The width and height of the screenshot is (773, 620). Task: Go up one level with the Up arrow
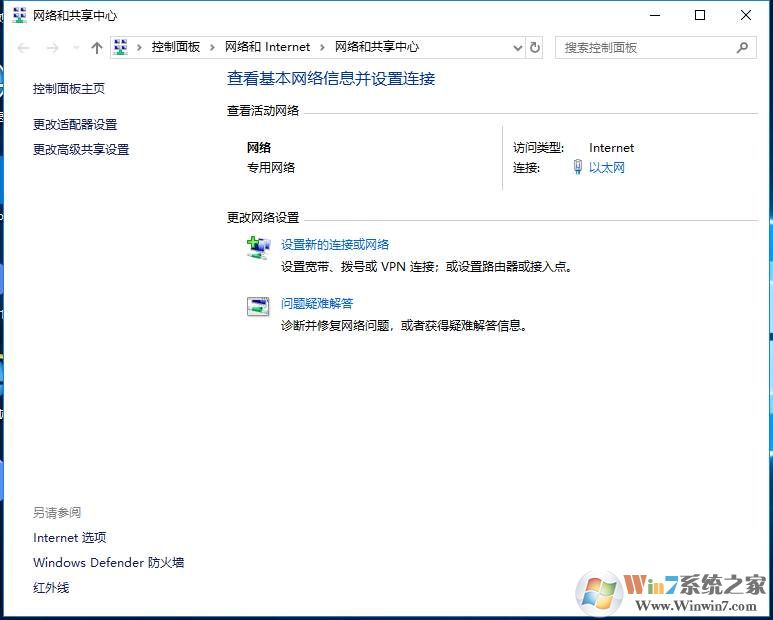[97, 48]
